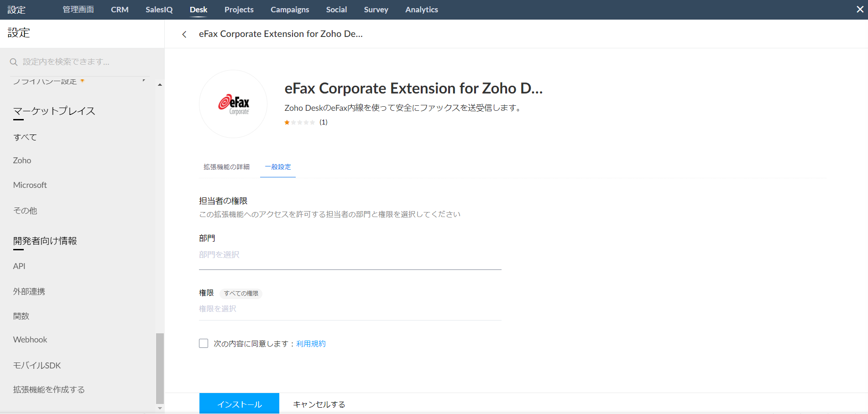This screenshot has height=414, width=868.
Task: Open Projects in the top menu
Action: click(239, 10)
